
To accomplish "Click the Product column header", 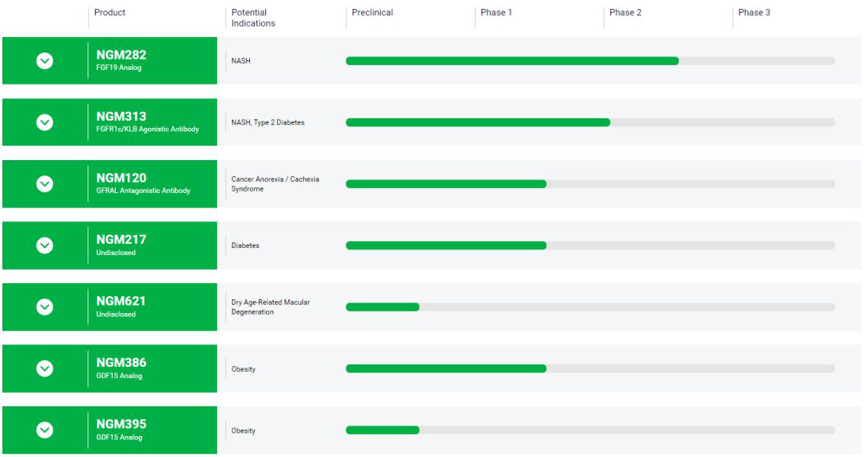I will [109, 12].
